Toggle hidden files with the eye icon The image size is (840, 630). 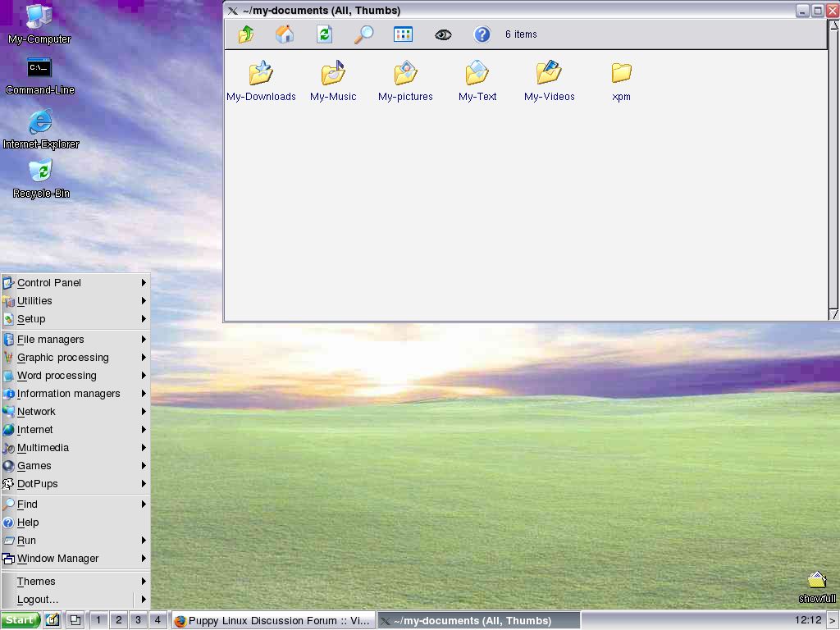[443, 34]
